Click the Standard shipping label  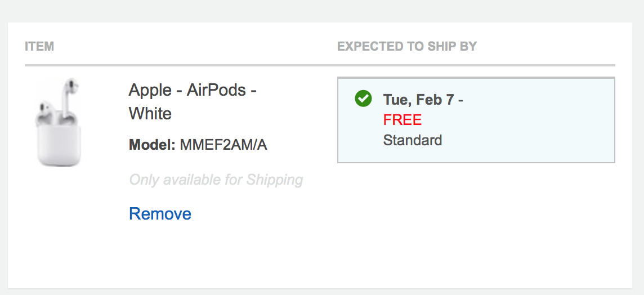coord(412,140)
